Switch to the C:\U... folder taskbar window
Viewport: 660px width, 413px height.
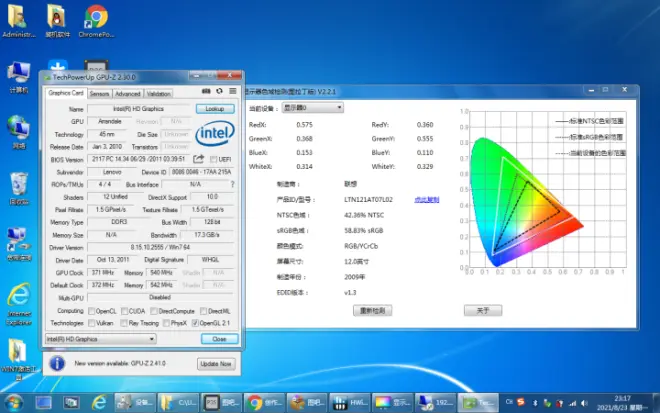pos(178,403)
